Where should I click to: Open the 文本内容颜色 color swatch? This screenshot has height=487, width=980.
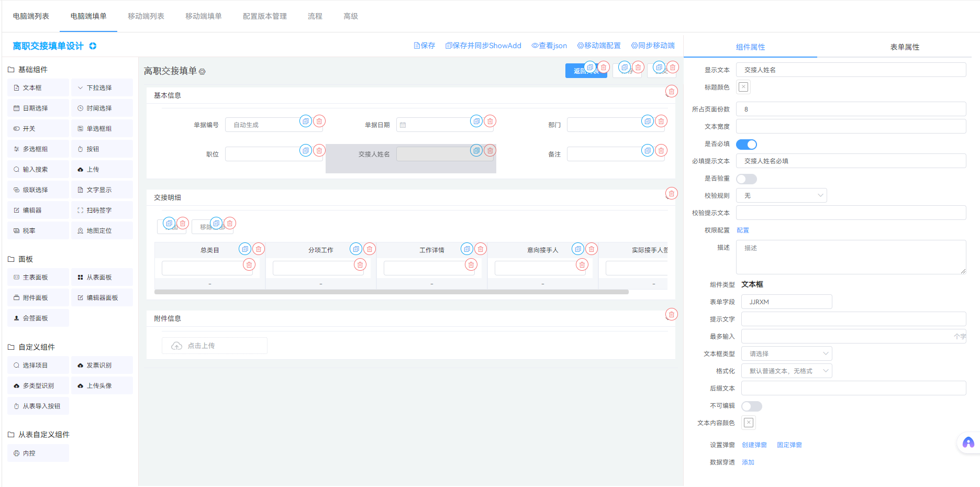pyautogui.click(x=749, y=423)
